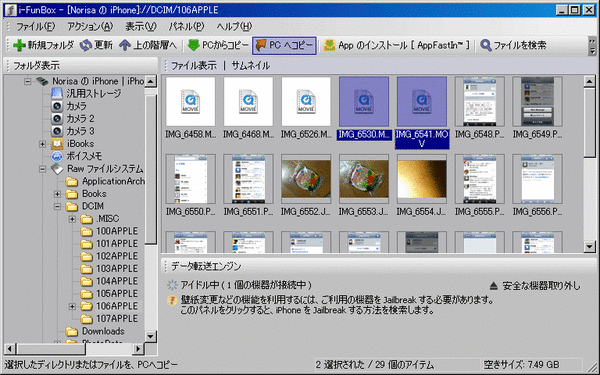Viewport: 600px width, 375px height.
Task: Select the iBooks icon item
Action: coord(72,144)
